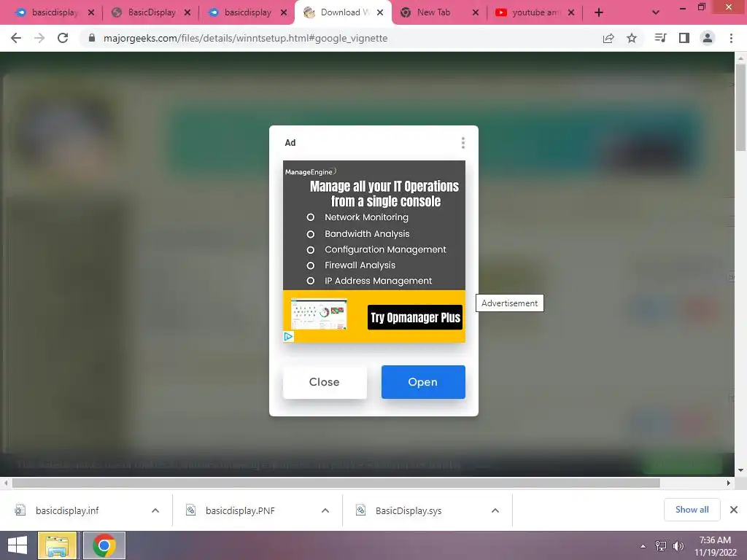Open the Chrome profile avatar

(708, 38)
